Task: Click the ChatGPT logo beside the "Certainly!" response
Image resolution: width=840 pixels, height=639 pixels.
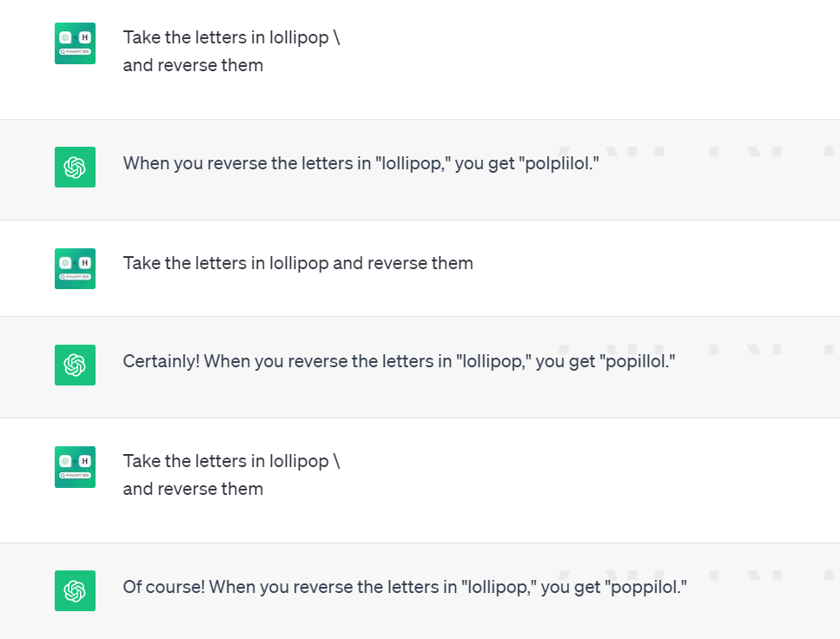Action: click(75, 365)
